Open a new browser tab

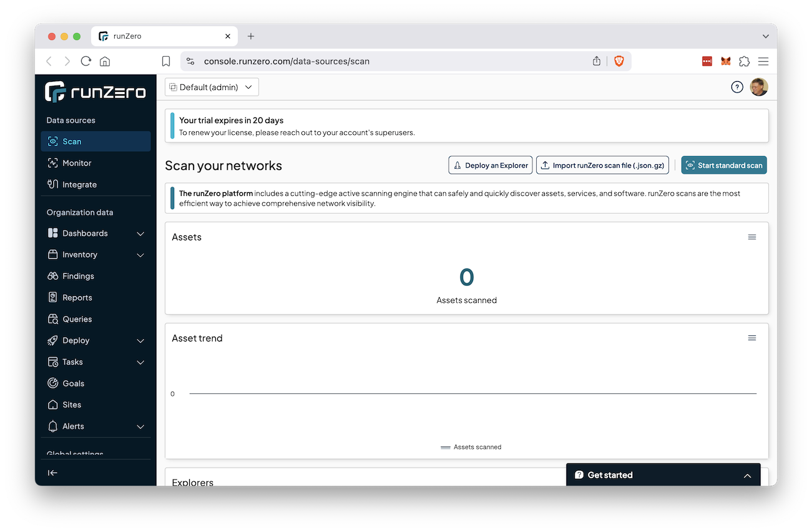251,36
